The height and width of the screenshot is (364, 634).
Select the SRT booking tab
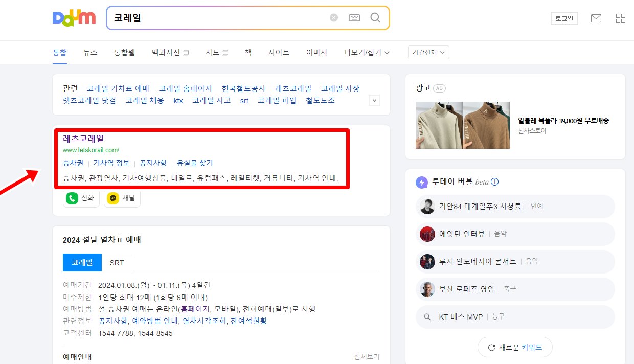point(117,262)
